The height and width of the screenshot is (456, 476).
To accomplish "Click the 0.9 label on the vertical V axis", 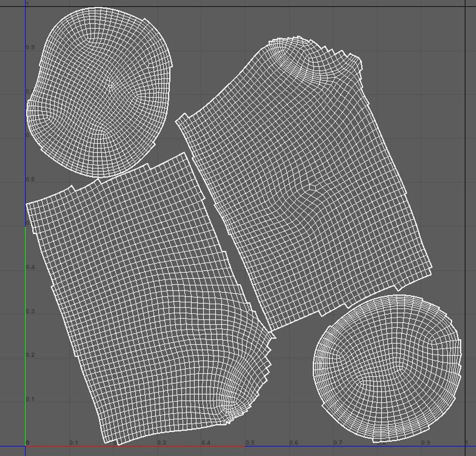I will (x=30, y=47).
